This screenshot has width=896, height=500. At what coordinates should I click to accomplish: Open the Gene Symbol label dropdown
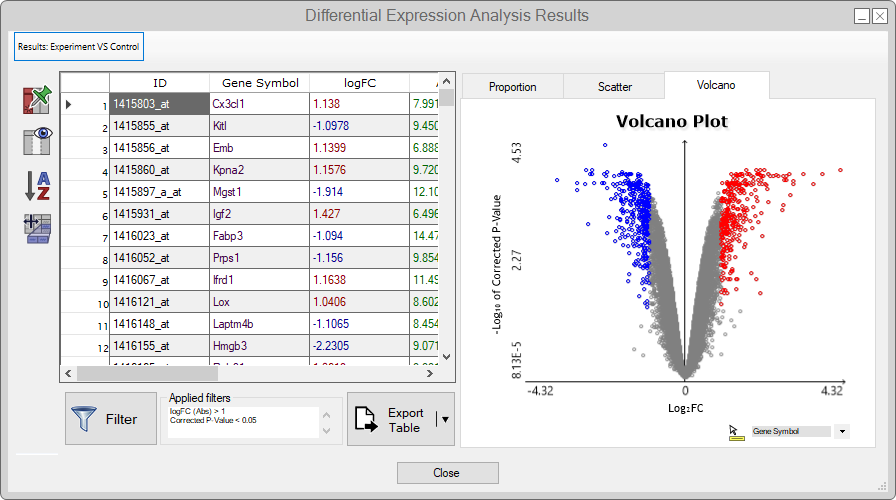[842, 431]
